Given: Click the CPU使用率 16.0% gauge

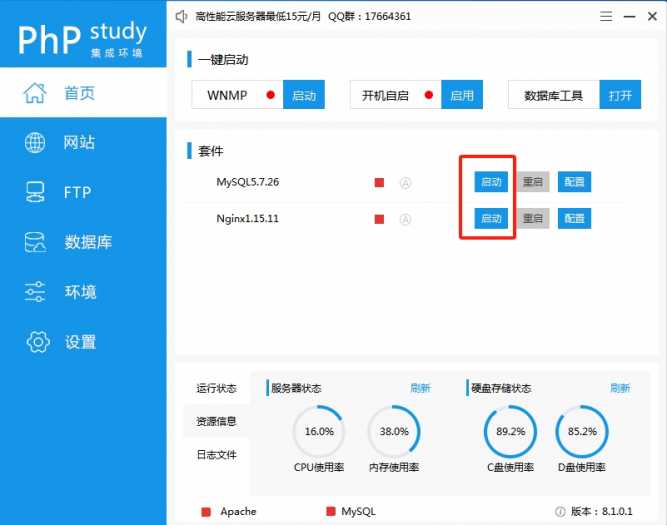Looking at the screenshot, I should pos(319,431).
